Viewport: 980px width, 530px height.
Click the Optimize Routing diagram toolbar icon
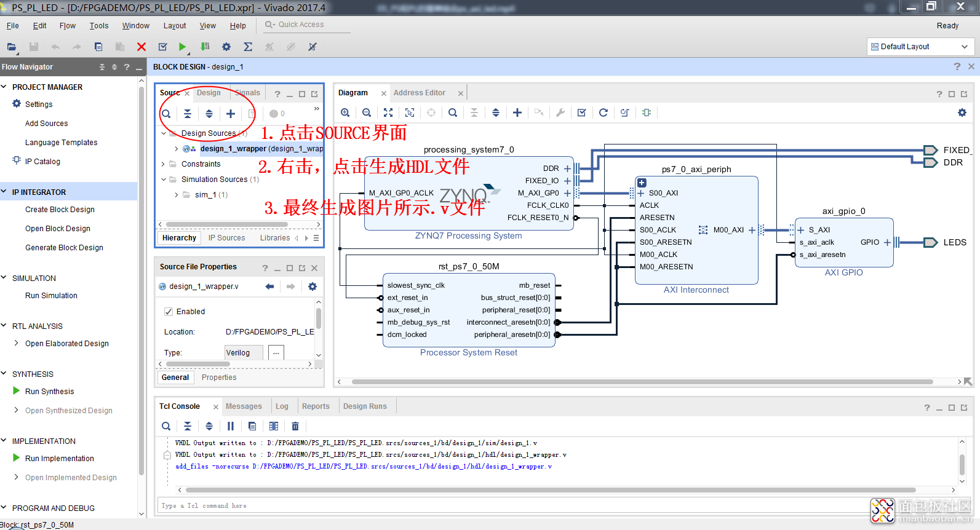[625, 113]
